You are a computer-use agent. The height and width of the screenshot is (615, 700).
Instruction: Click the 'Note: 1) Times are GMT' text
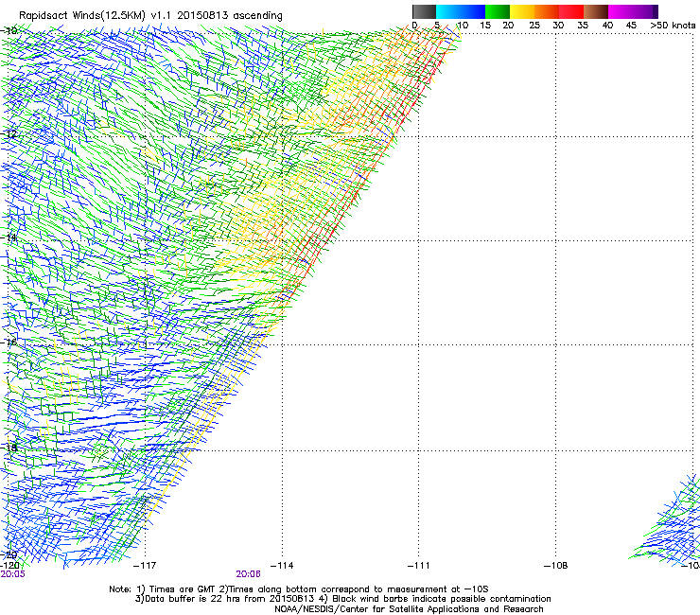tap(163, 589)
